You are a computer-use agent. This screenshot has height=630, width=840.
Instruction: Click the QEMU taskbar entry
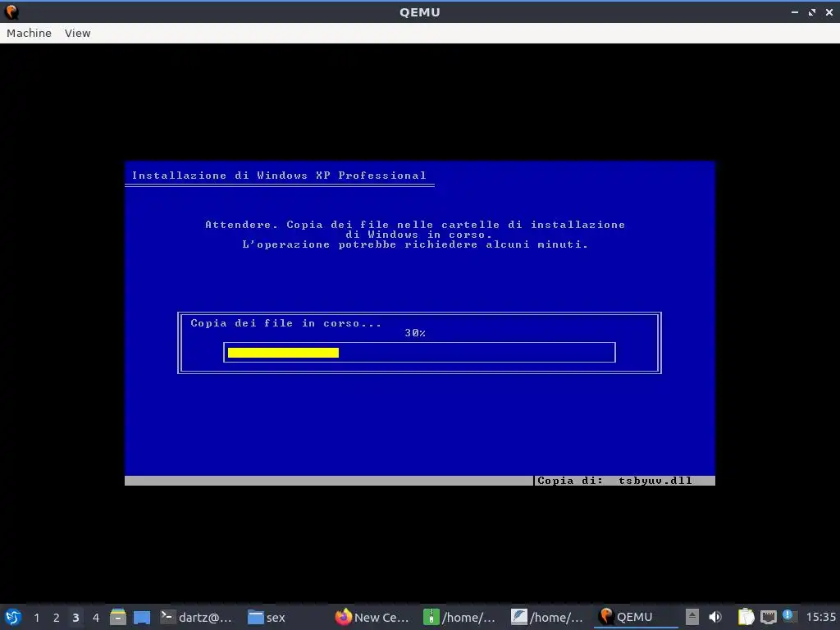click(x=636, y=617)
